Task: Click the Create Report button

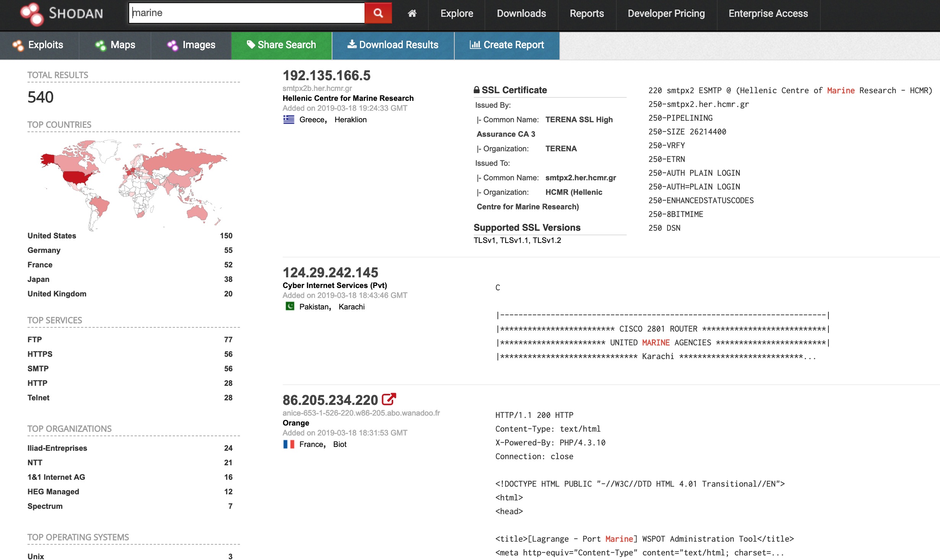Action: [x=507, y=45]
